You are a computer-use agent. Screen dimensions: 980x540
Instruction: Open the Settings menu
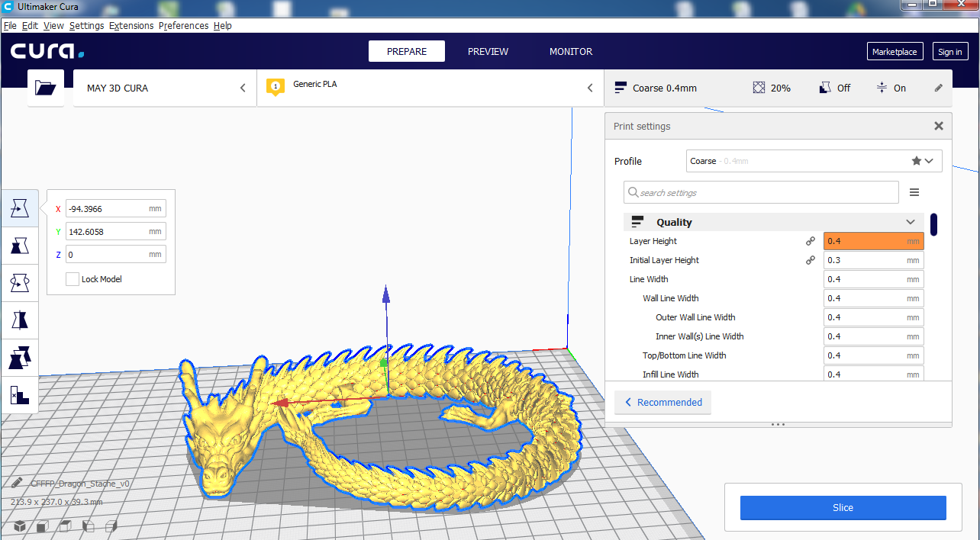point(86,25)
